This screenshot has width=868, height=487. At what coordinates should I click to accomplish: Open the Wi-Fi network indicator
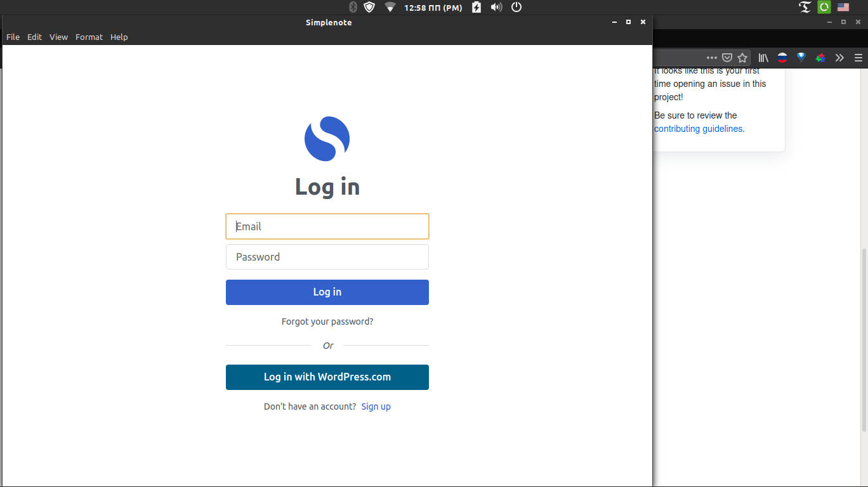(x=390, y=7)
